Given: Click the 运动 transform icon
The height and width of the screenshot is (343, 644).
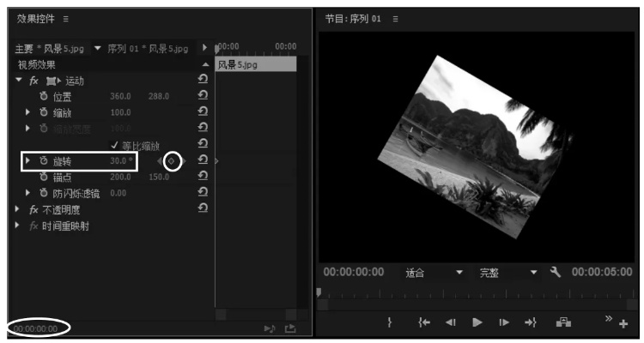Looking at the screenshot, I should 53,81.
